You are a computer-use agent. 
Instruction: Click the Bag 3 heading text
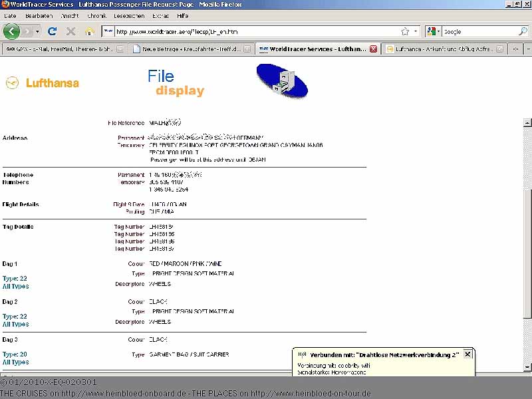pyautogui.click(x=10, y=340)
